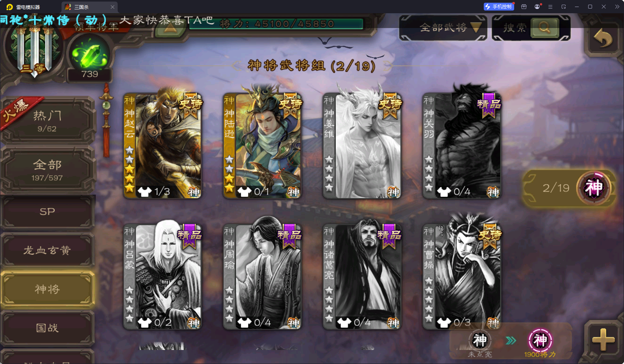Select the 热门 category tab
Screen dimensions: 624x364
(47, 121)
